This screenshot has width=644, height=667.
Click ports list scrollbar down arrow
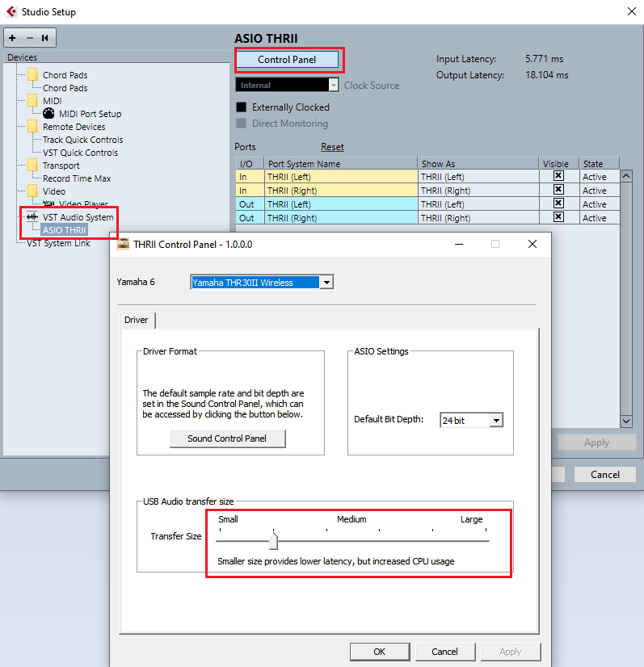coord(625,422)
